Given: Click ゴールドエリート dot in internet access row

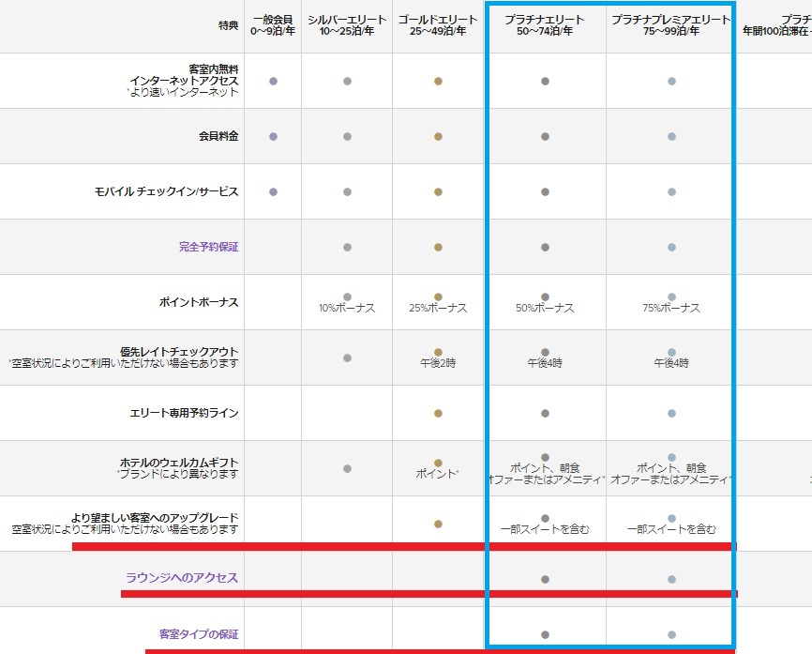Looking at the screenshot, I should [x=438, y=82].
